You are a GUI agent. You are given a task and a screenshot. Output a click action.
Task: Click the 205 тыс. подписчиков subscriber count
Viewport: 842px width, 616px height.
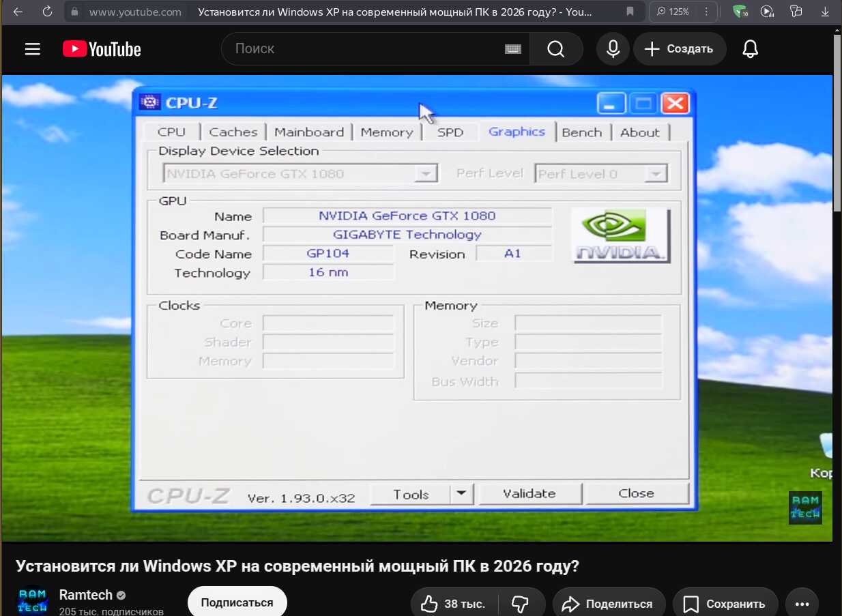tap(111, 611)
